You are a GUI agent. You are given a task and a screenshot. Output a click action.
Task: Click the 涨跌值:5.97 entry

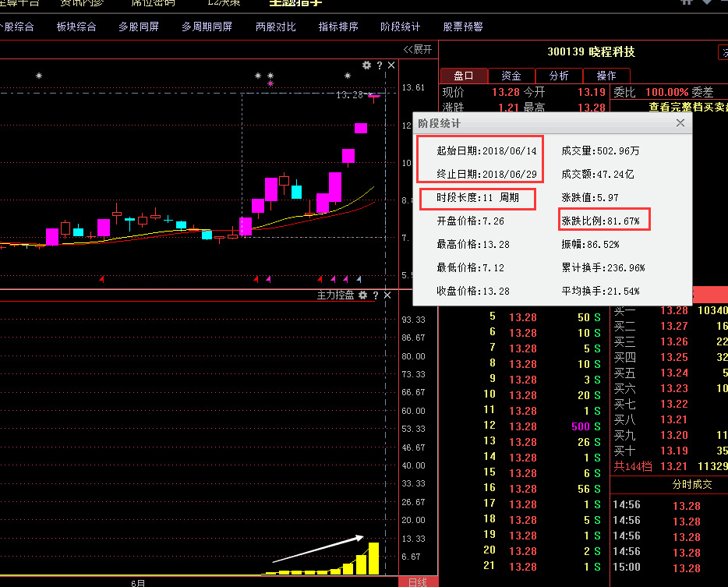[x=590, y=198]
